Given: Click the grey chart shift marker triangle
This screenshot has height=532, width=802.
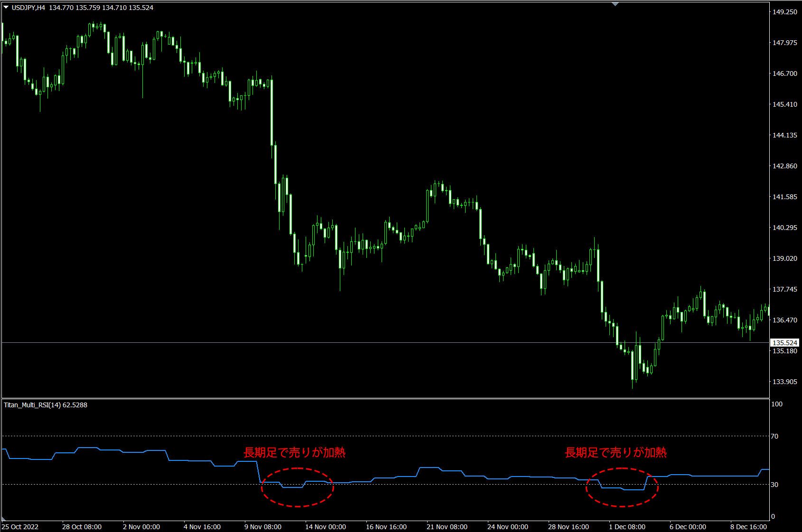Looking at the screenshot, I should click(x=615, y=4).
